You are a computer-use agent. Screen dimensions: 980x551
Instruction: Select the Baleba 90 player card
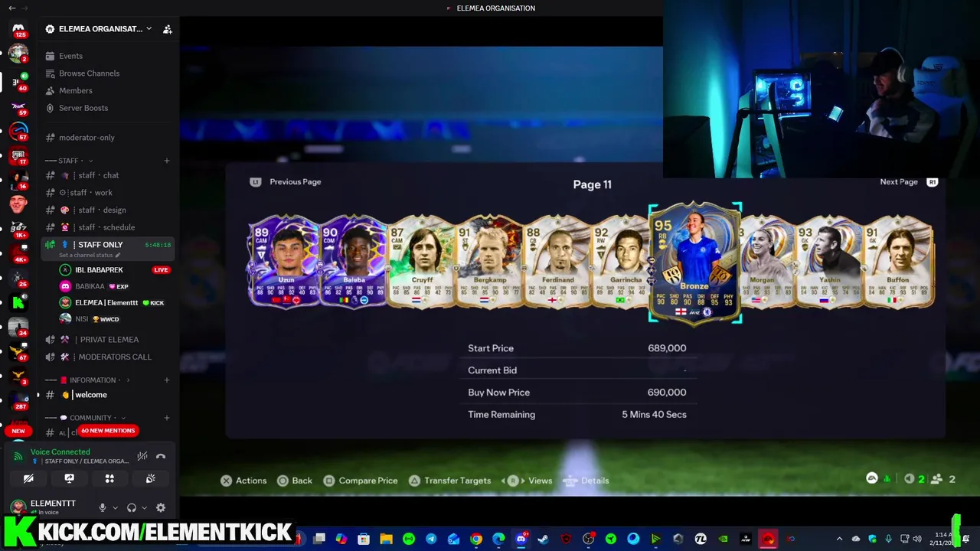pyautogui.click(x=352, y=262)
